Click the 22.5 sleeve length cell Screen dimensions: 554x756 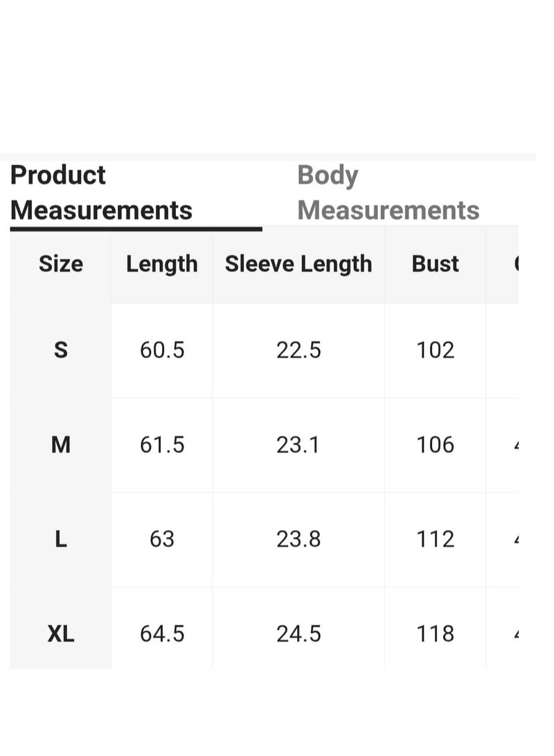point(298,350)
